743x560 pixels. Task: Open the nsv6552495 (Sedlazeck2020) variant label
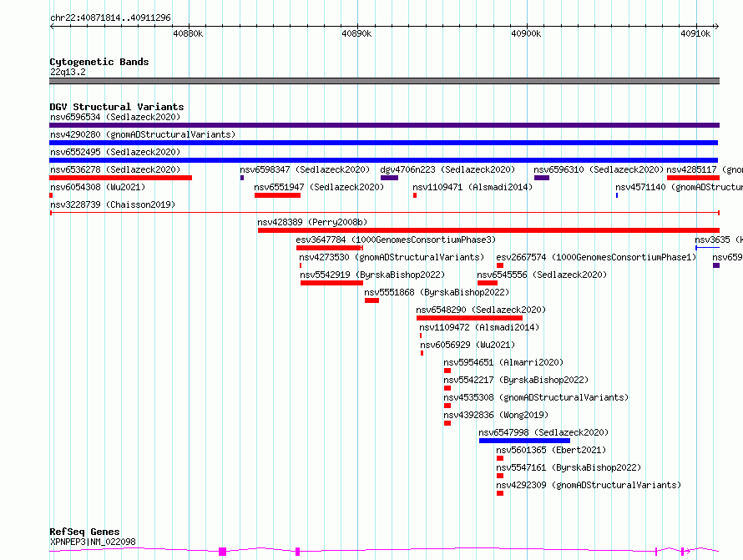click(115, 152)
